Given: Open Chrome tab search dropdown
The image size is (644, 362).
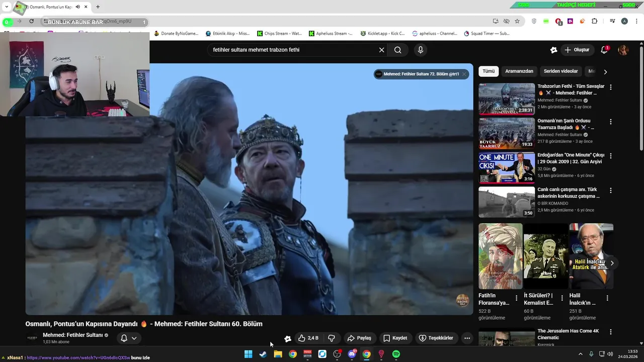Looking at the screenshot, I should point(7,7).
